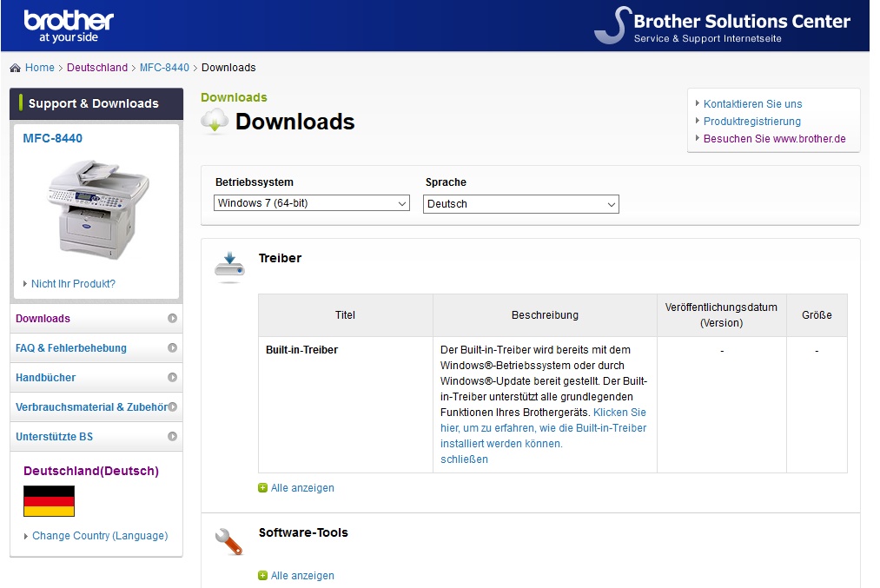Click the home icon in breadcrumb

[x=15, y=68]
